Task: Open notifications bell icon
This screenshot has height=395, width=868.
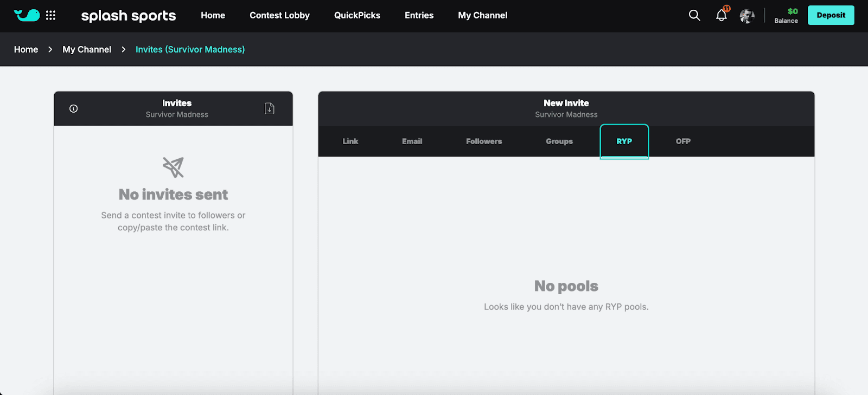Action: point(722,15)
